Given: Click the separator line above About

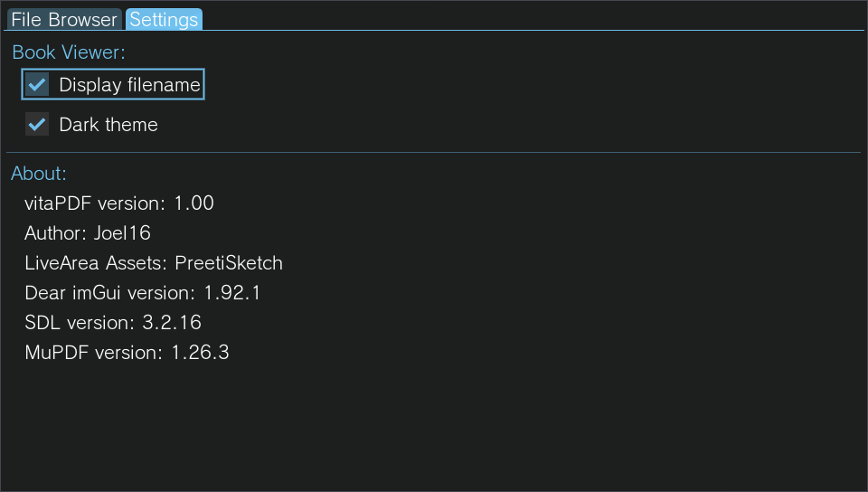Looking at the screenshot, I should click(433, 152).
